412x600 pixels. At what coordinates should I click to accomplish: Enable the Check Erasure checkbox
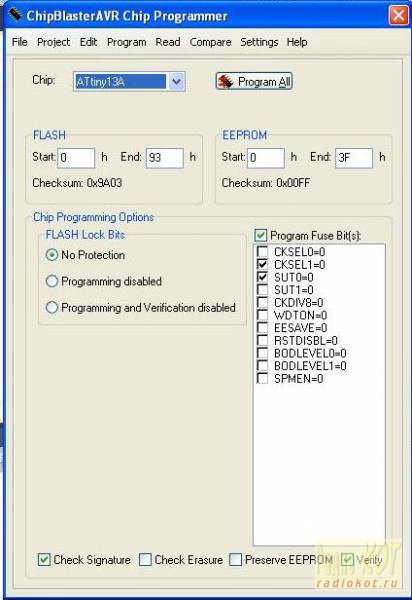click(145, 559)
